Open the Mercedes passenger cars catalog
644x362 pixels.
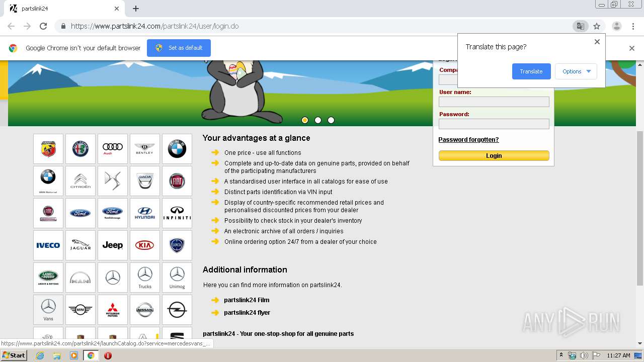pyautogui.click(x=113, y=278)
